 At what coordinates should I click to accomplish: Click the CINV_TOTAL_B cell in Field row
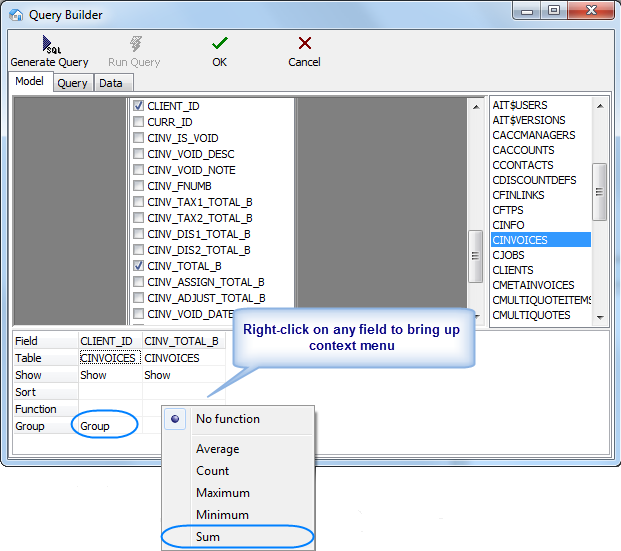tap(184, 341)
